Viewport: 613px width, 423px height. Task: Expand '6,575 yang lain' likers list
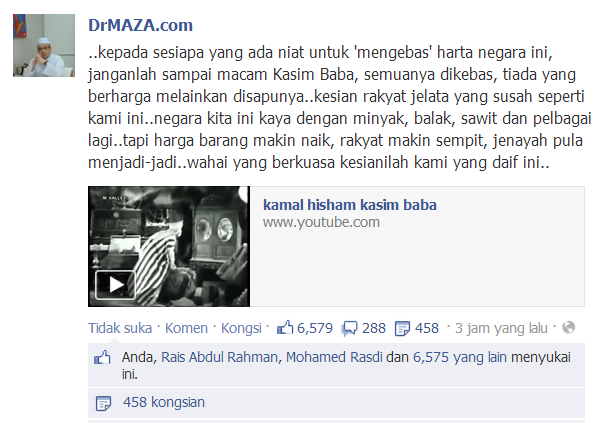coord(460,357)
